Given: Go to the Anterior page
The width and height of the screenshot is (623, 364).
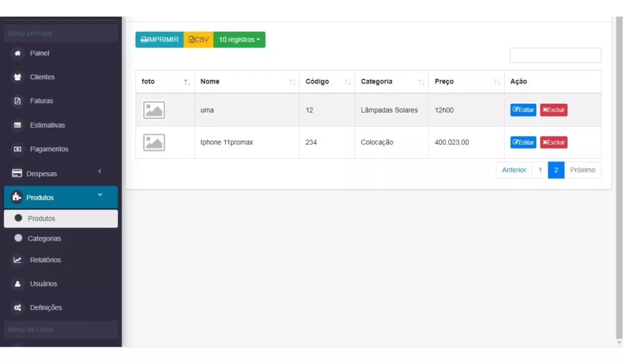Looking at the screenshot, I should [x=514, y=170].
